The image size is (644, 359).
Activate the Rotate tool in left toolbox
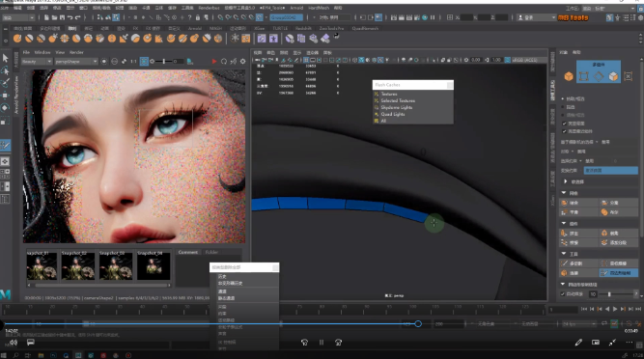(6, 108)
